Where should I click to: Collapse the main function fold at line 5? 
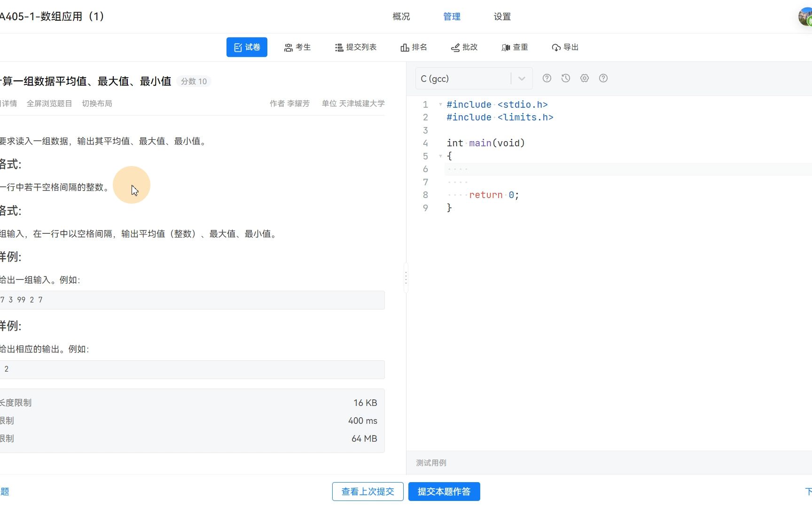click(440, 156)
